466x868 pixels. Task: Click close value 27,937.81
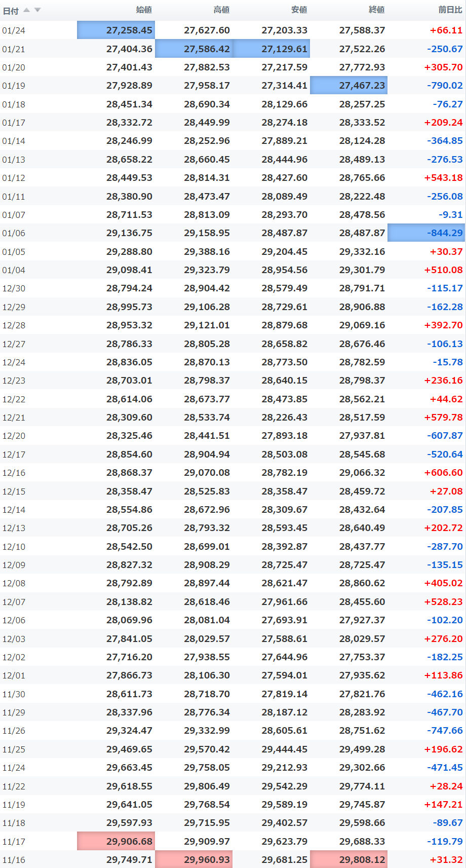point(362,436)
